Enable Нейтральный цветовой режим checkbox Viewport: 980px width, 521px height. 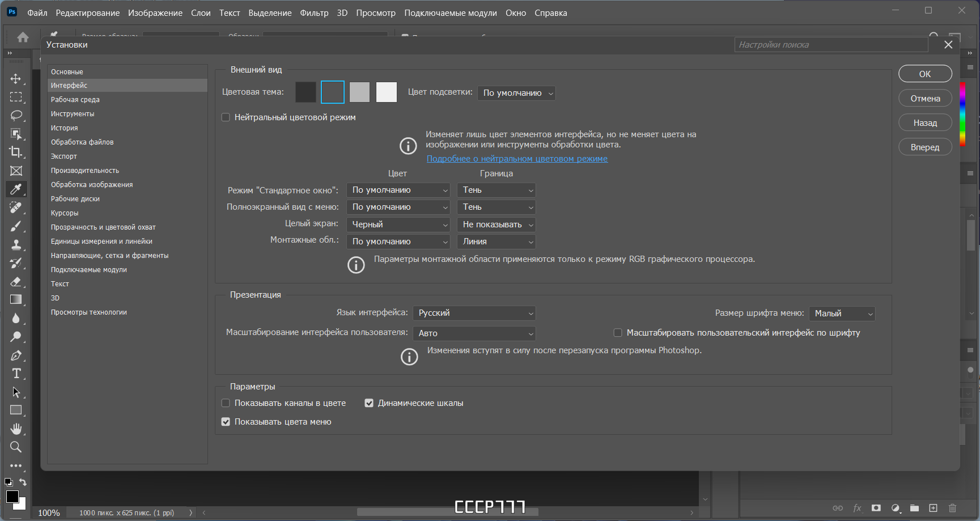click(x=226, y=117)
